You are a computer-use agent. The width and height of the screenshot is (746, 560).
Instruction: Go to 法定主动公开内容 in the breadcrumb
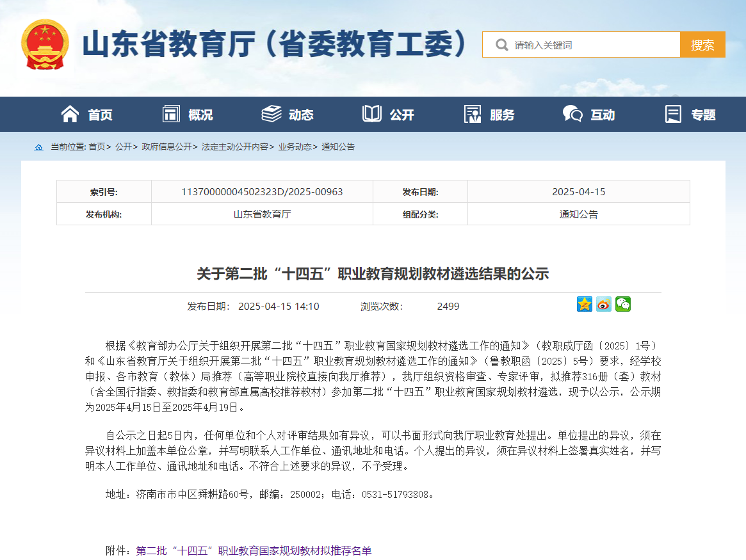[x=235, y=147]
